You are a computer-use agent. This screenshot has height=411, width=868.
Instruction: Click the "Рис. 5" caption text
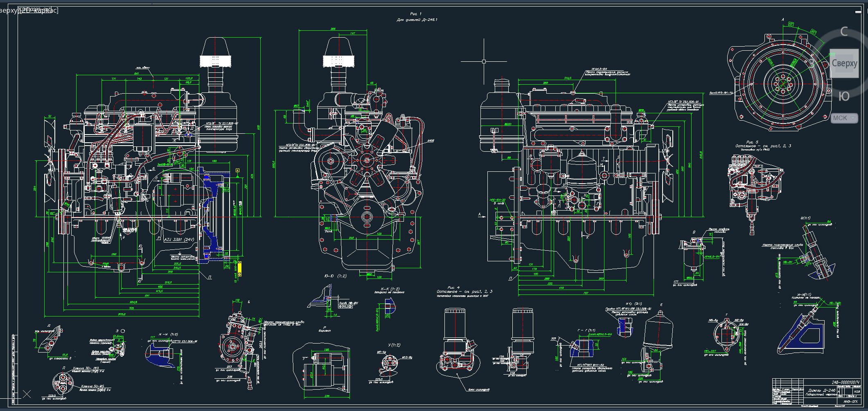click(x=752, y=142)
